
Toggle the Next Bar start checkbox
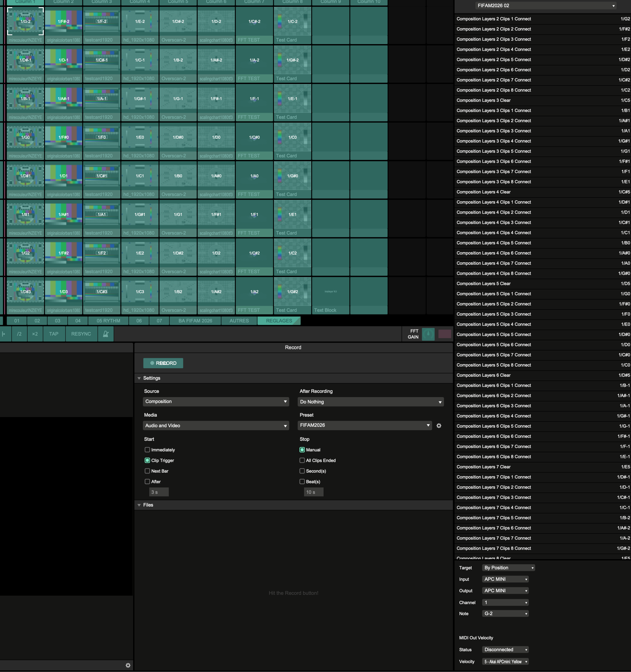point(147,471)
